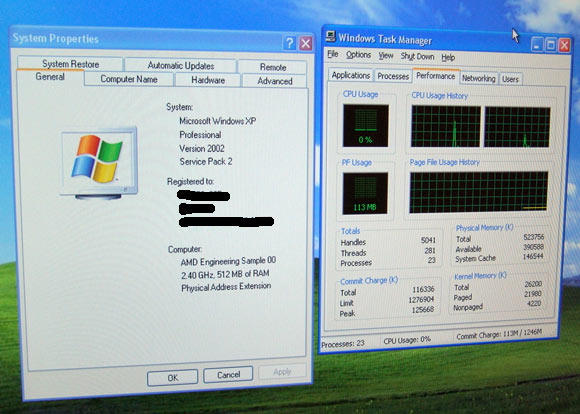Click Commit Charge Limit 1276904

[421, 299]
